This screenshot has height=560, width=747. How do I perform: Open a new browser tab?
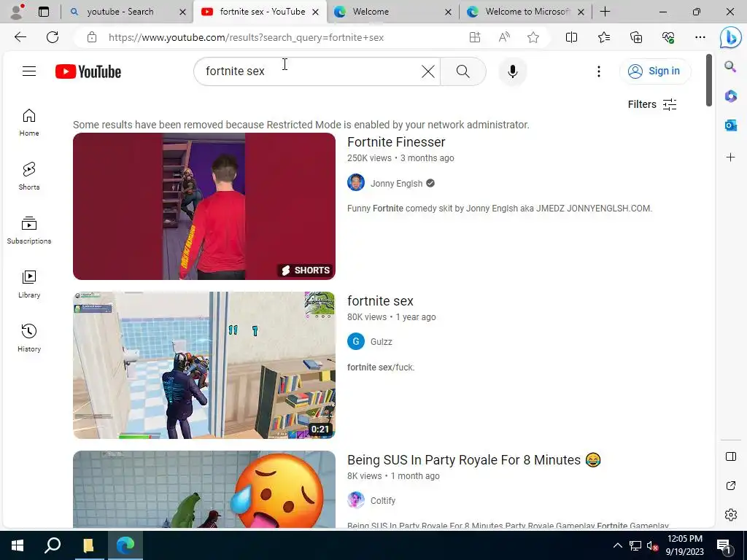tap(605, 12)
